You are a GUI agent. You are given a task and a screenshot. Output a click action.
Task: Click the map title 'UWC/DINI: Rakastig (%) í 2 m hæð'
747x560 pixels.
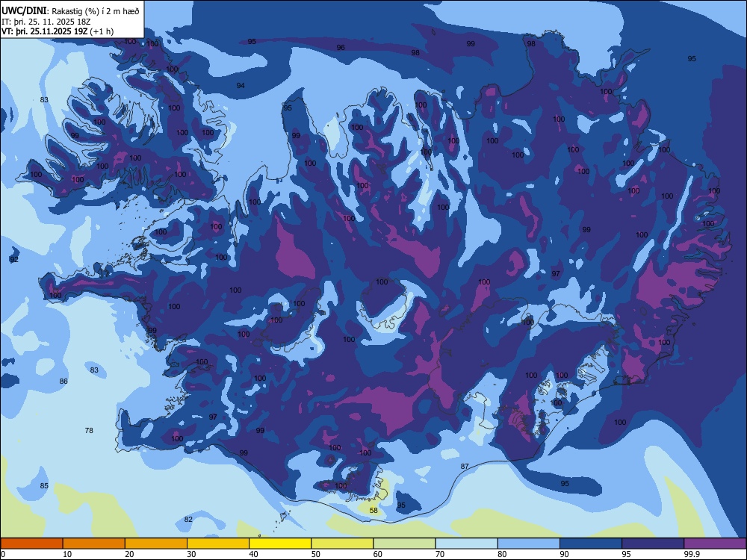pos(70,11)
